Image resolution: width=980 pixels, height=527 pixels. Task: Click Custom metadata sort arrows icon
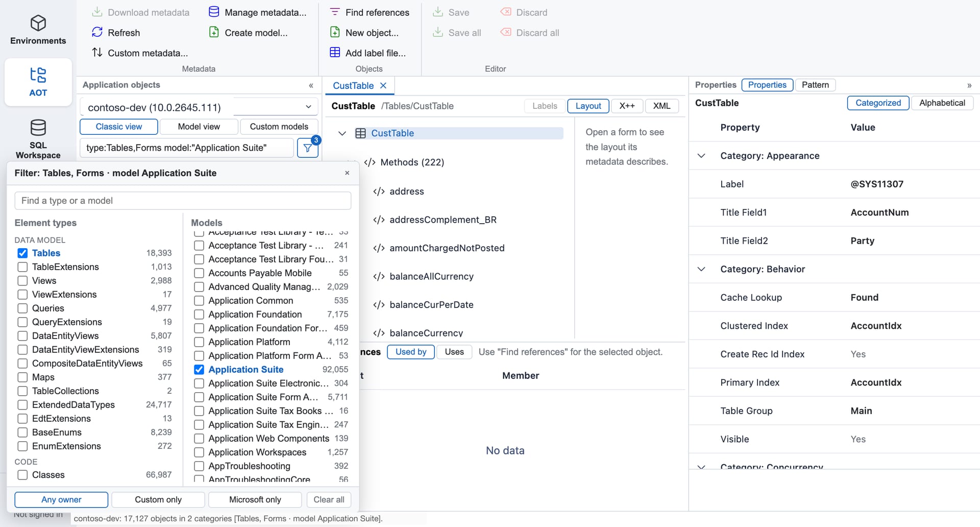pyautogui.click(x=97, y=53)
